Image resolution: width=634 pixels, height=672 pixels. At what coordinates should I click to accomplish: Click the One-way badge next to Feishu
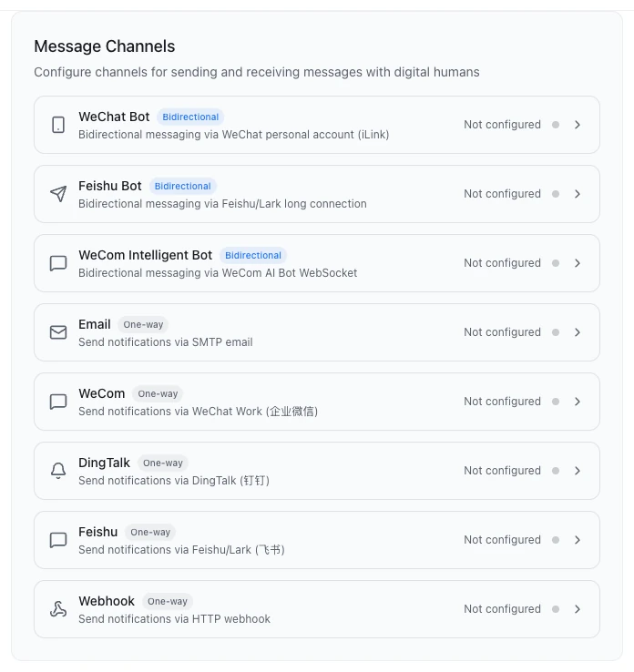point(150,533)
